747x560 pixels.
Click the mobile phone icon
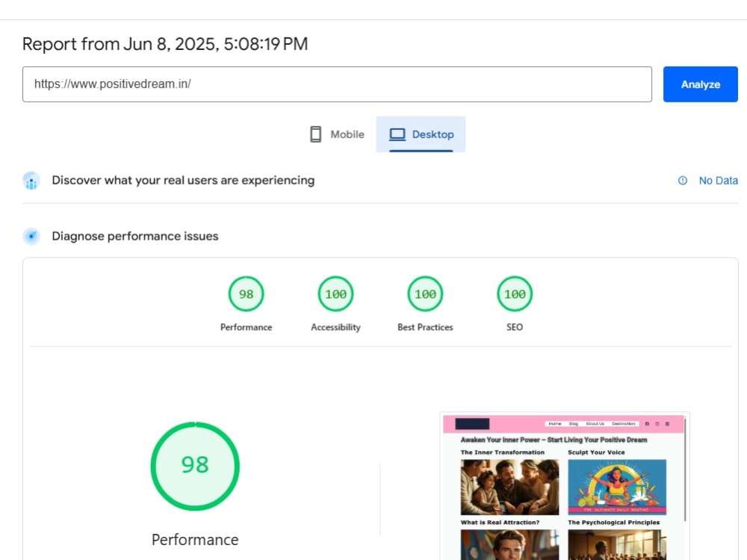coord(315,134)
